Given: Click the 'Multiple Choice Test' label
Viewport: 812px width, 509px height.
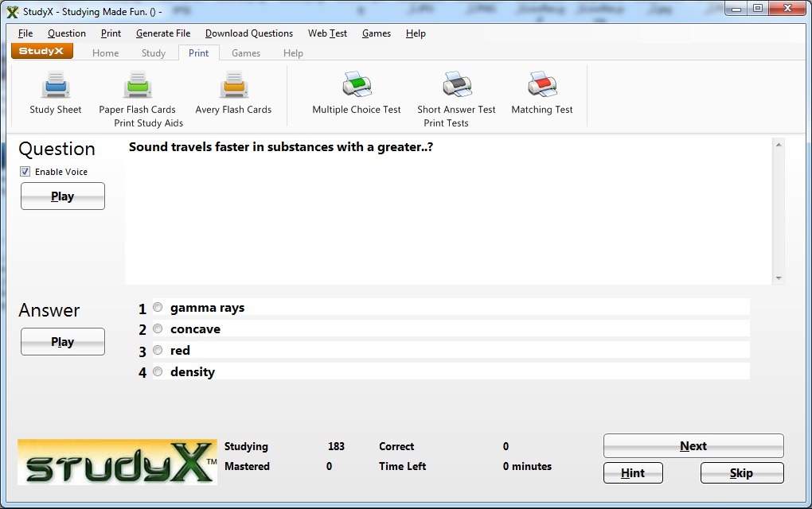Looking at the screenshot, I should [x=357, y=110].
